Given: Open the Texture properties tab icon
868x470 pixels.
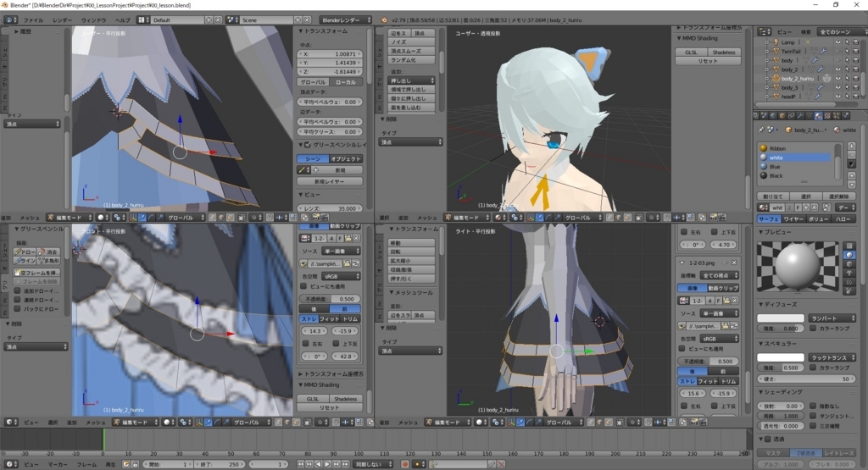Looking at the screenshot, I should [x=827, y=115].
